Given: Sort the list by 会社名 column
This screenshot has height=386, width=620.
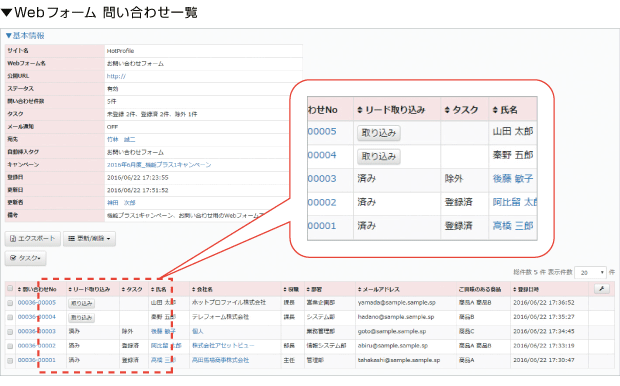Looking at the screenshot, I should (x=202, y=290).
